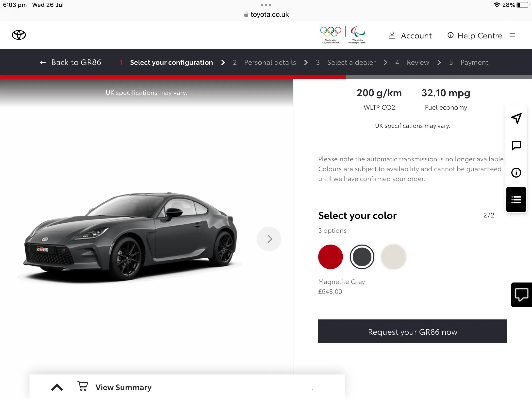Go to Select a dealer step
The height and width of the screenshot is (399, 532).
click(x=351, y=63)
